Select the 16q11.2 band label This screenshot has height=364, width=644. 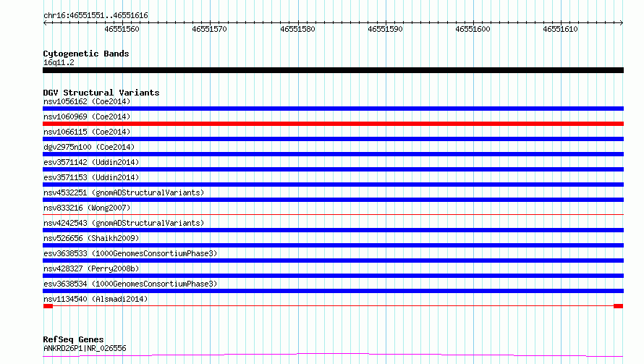59,62
